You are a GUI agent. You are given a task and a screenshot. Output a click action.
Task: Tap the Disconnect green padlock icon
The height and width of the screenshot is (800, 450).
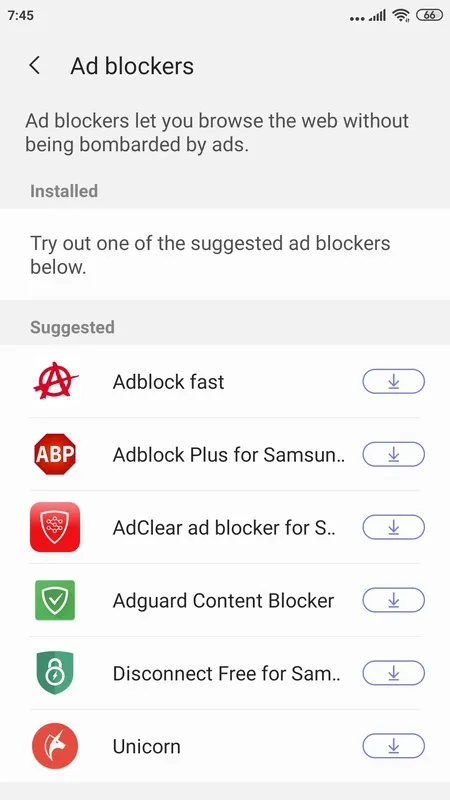point(55,673)
